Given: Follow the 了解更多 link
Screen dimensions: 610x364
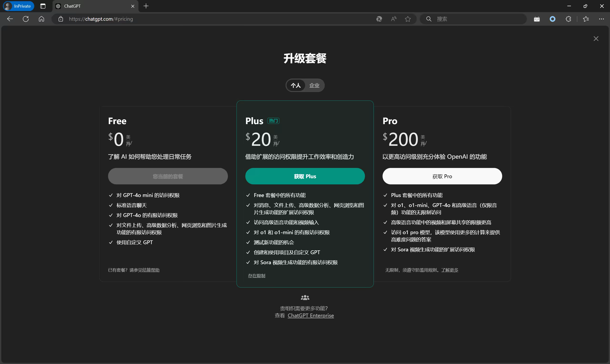Looking at the screenshot, I should [449, 270].
